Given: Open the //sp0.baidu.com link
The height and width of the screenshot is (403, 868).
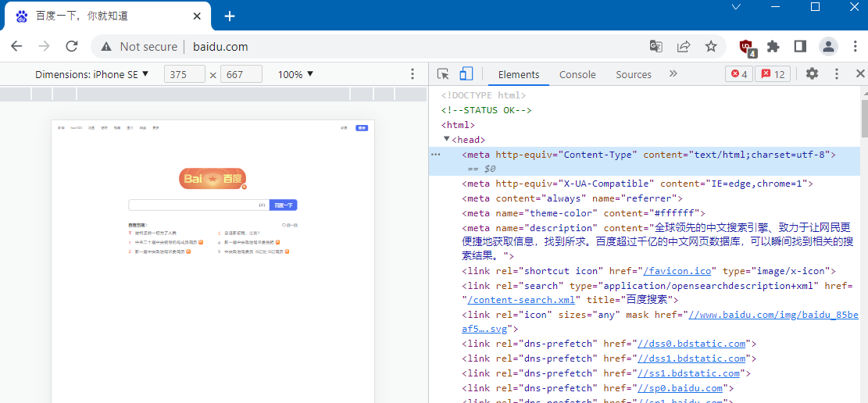Looking at the screenshot, I should (x=680, y=388).
